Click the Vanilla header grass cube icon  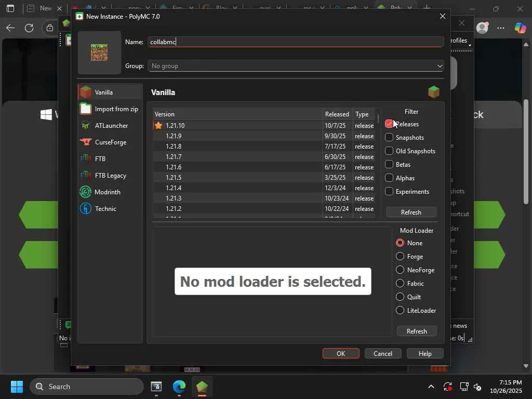tap(434, 91)
